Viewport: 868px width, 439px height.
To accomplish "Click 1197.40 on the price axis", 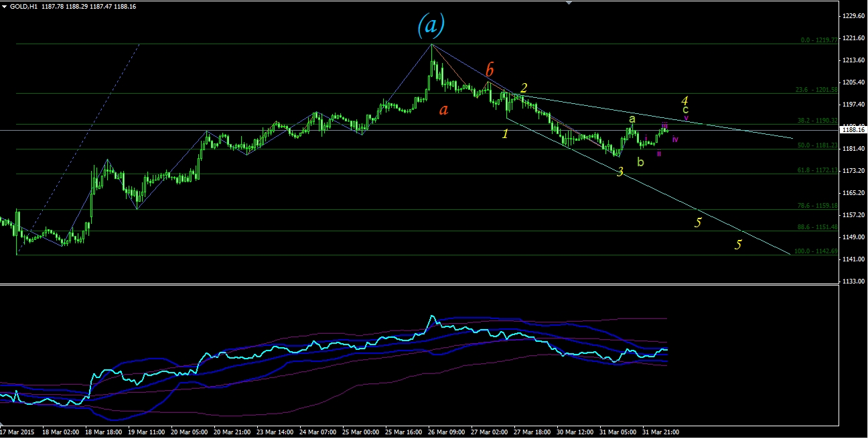I will [853, 104].
